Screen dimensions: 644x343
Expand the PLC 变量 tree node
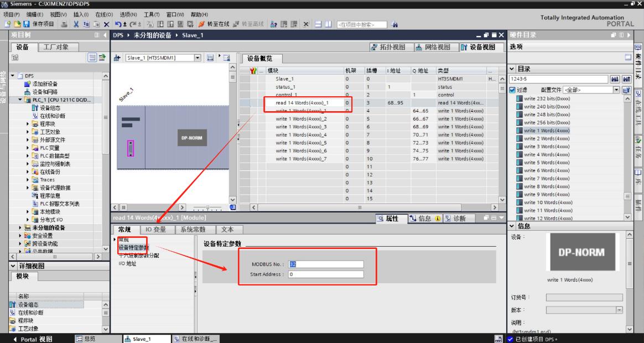pos(28,148)
